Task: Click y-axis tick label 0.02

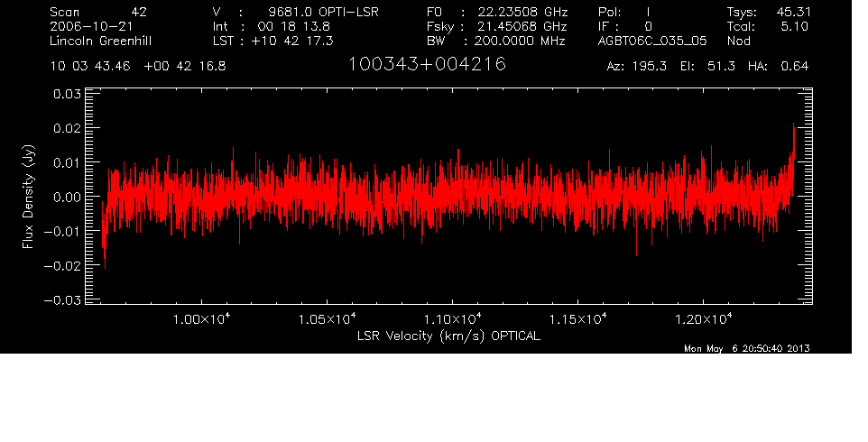Action: pyautogui.click(x=67, y=128)
